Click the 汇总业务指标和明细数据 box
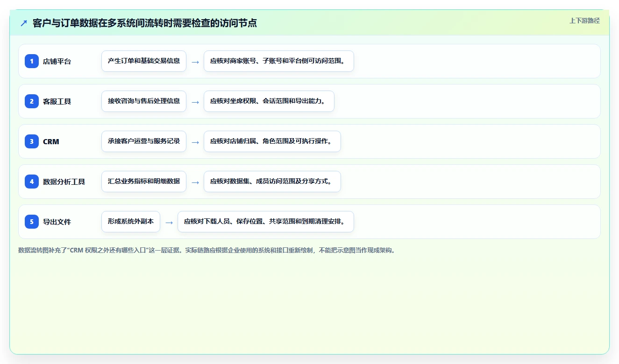 pyautogui.click(x=144, y=182)
